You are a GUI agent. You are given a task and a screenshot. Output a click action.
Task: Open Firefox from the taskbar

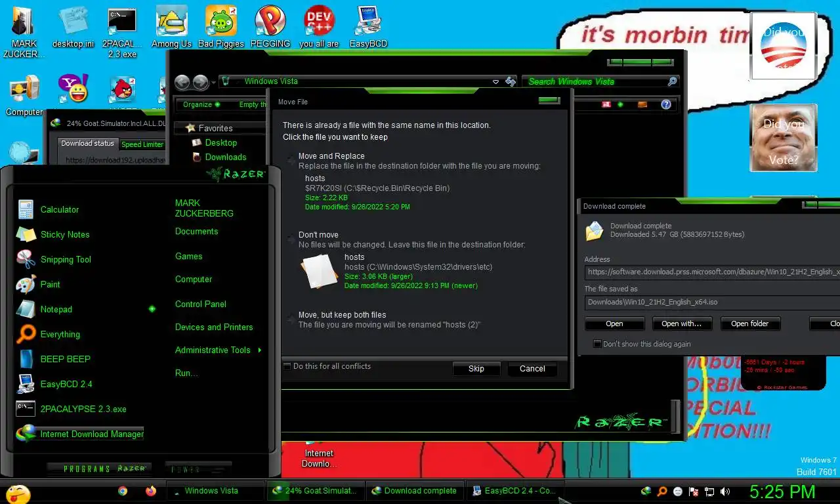pyautogui.click(x=151, y=491)
